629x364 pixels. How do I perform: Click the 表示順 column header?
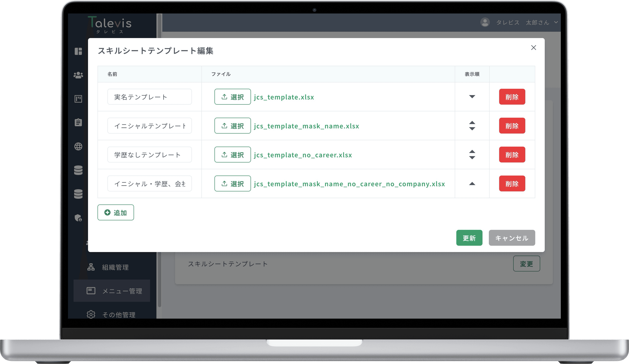pyautogui.click(x=472, y=74)
